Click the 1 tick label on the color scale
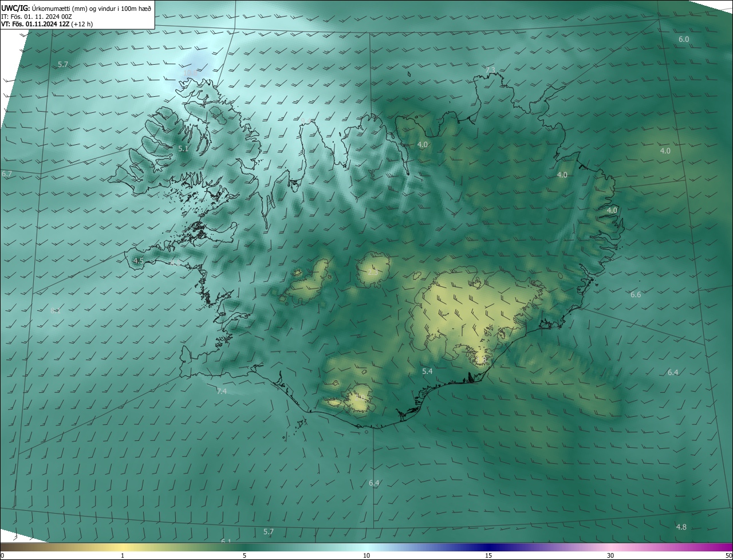This screenshot has width=733, height=560. click(x=123, y=555)
